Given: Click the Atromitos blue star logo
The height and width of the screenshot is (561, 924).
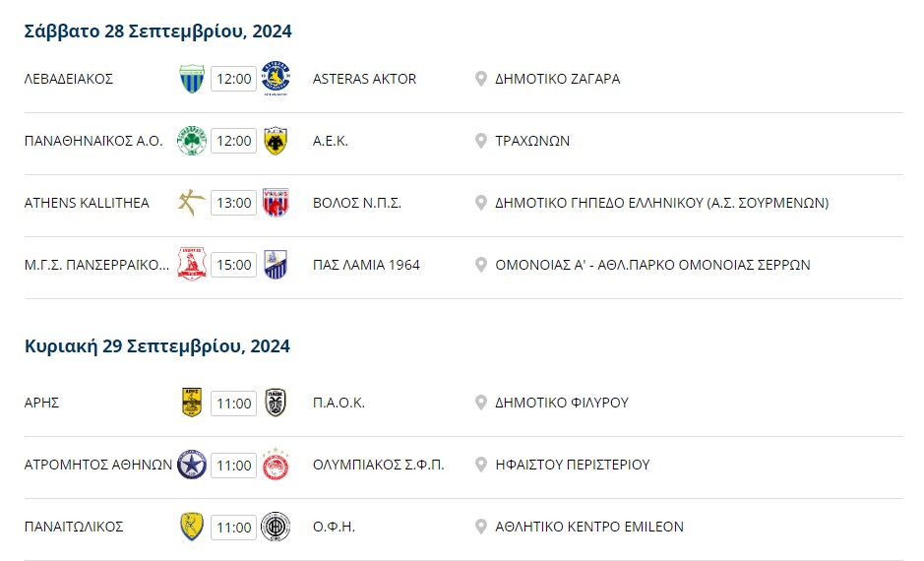Looking at the screenshot, I should pyautogui.click(x=192, y=465).
